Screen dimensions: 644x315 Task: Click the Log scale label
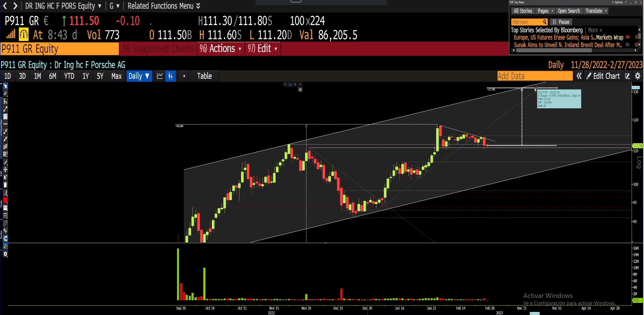(638, 162)
